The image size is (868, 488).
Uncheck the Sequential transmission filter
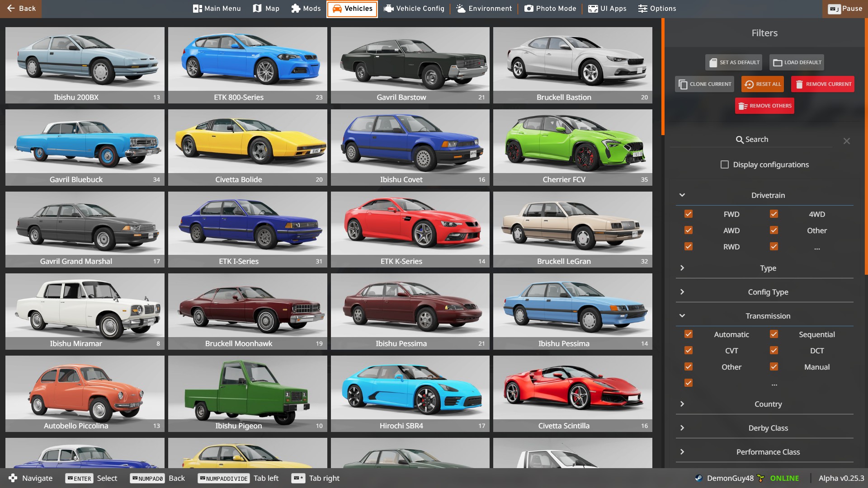774,334
